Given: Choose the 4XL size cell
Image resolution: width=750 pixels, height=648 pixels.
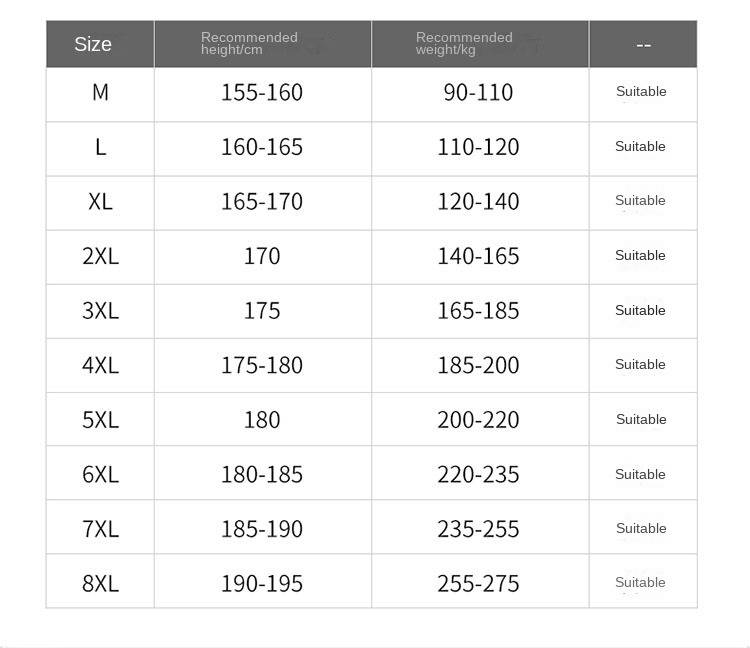Looking at the screenshot, I should pyautogui.click(x=100, y=365).
